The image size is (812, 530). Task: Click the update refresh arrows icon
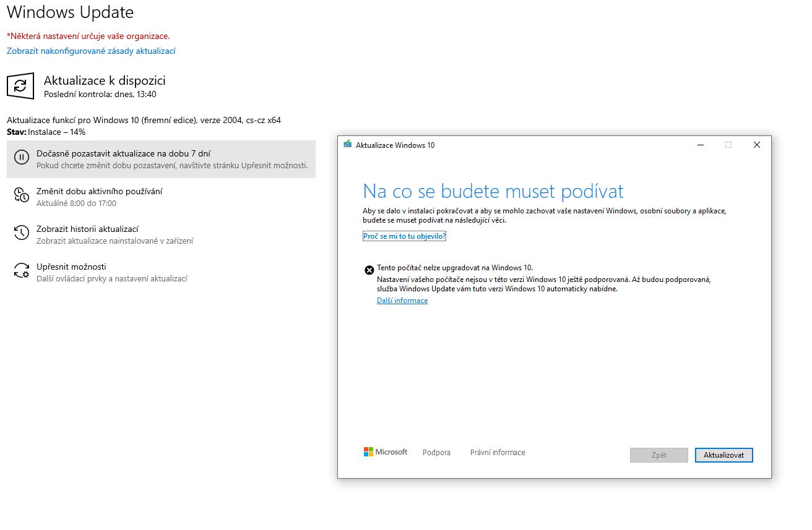pyautogui.click(x=20, y=86)
